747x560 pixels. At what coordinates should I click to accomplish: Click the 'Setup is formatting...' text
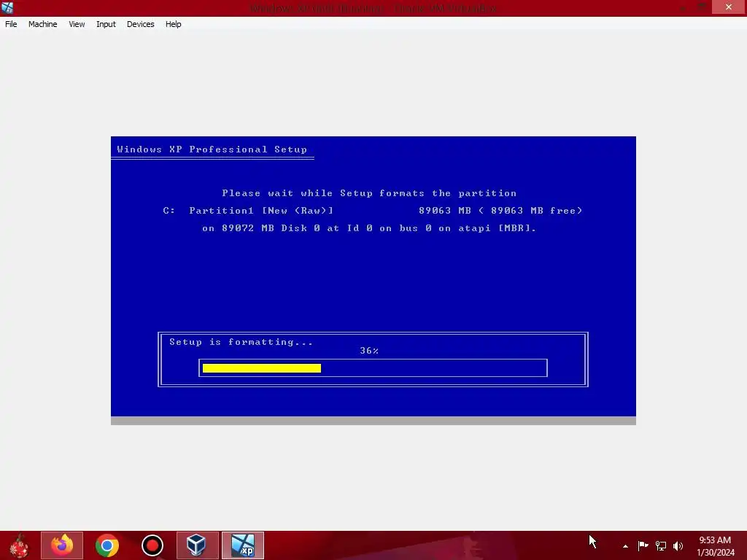(x=241, y=342)
